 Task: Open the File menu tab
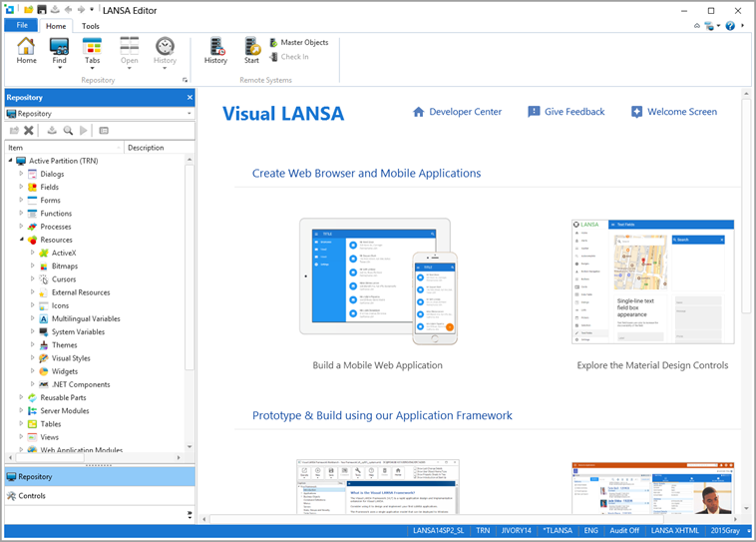[x=22, y=25]
